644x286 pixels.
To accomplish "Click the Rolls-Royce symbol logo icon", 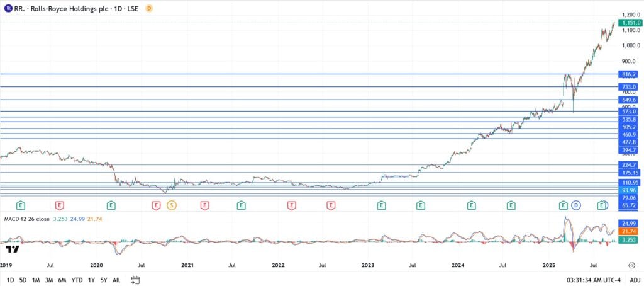I will click(x=8, y=8).
